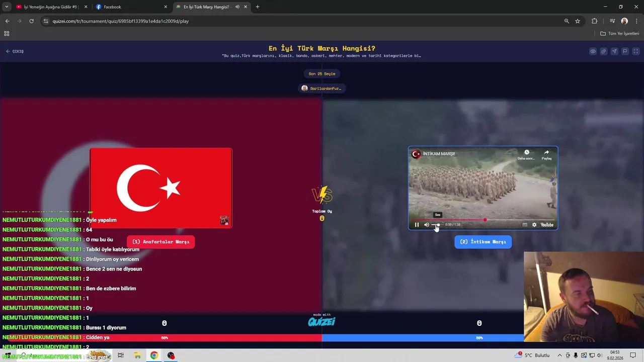The width and height of the screenshot is (644, 362).
Task: Open the apps grid in bookmarks bar
Action: pos(7,34)
